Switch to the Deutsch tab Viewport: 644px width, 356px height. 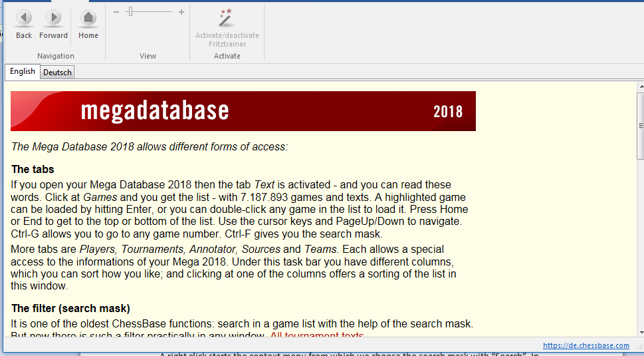coord(58,73)
